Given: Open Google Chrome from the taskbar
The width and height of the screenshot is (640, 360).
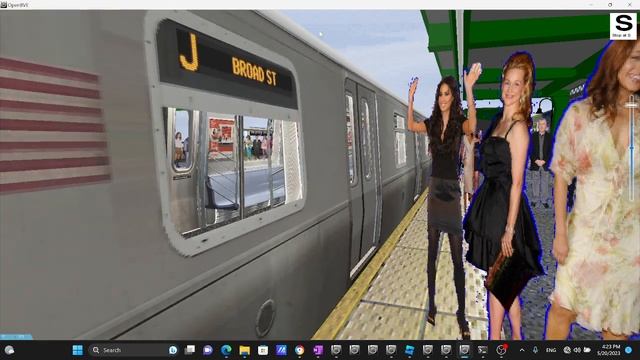Looking at the screenshot, I should click(x=300, y=350).
